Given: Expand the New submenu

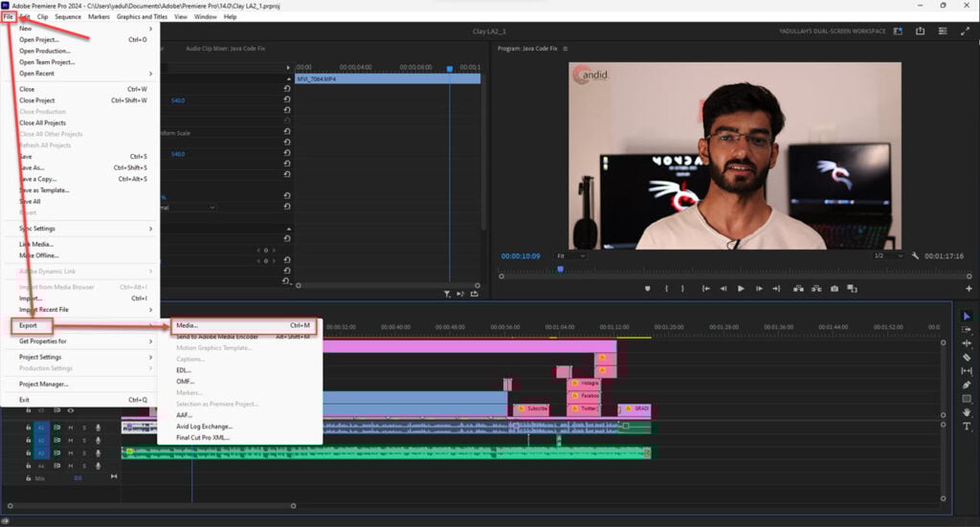Looking at the screenshot, I should [150, 29].
